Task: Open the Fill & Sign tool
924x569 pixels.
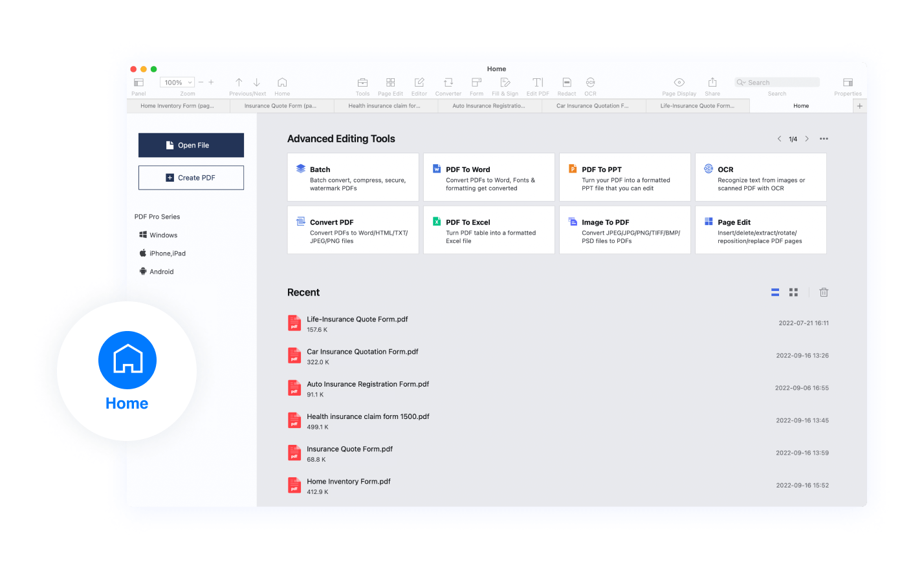Action: [505, 83]
